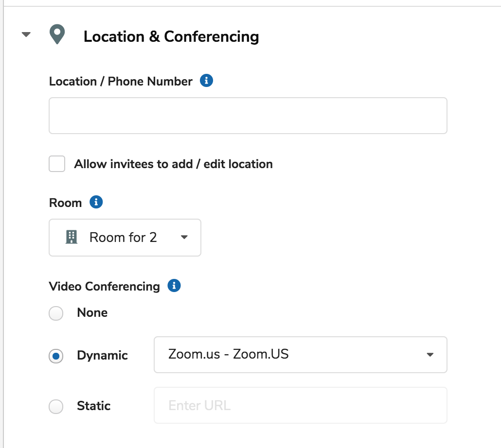Focus the Location / Phone Number text field
The image size is (501, 448).
pos(248,116)
